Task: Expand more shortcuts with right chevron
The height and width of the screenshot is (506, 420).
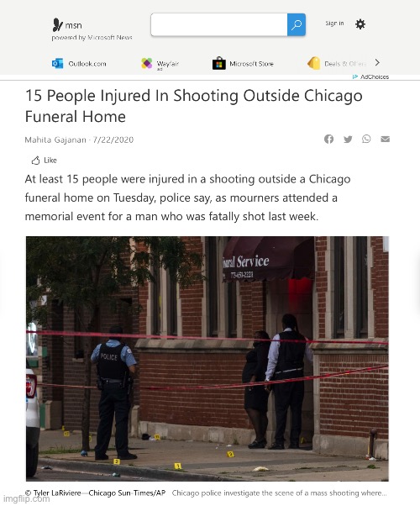Action: click(377, 62)
